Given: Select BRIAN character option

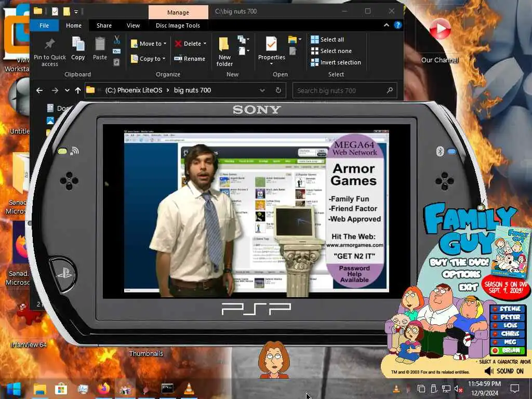Looking at the screenshot, I should [508, 351].
